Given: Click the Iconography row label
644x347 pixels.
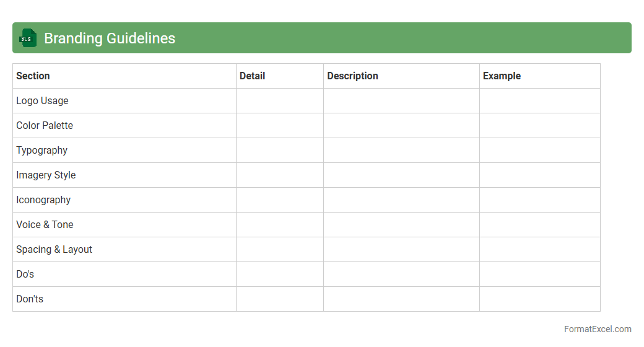Looking at the screenshot, I should [43, 200].
